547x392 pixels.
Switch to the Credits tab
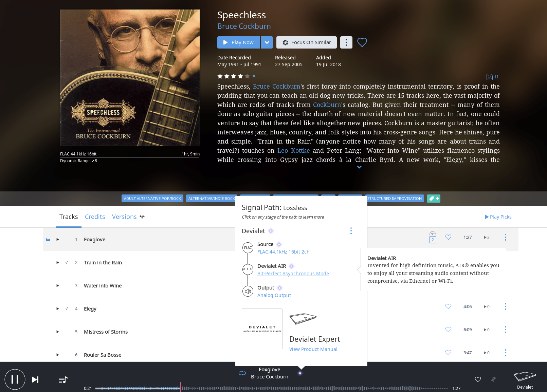pos(95,217)
